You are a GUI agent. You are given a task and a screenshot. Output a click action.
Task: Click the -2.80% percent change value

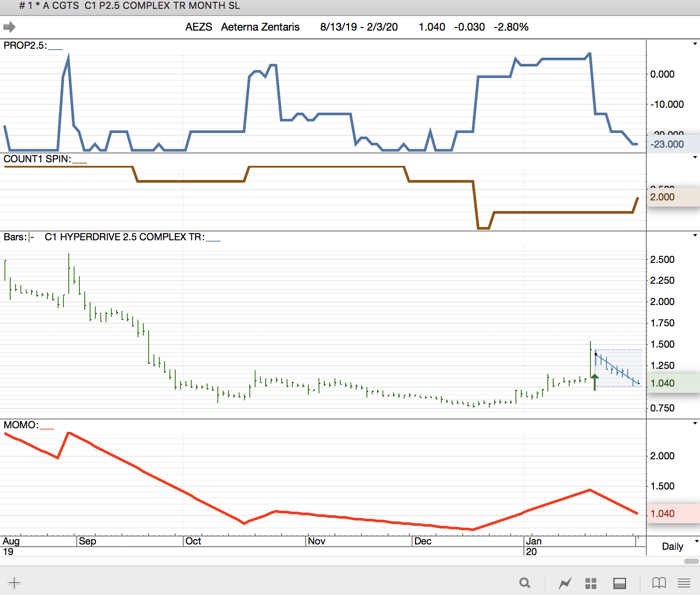(x=511, y=27)
